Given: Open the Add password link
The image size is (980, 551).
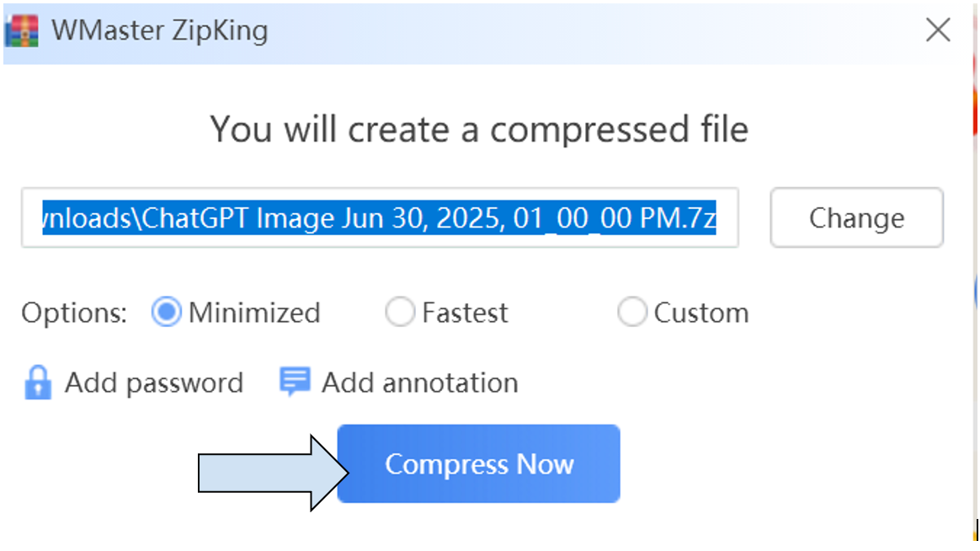Looking at the screenshot, I should click(x=154, y=383).
